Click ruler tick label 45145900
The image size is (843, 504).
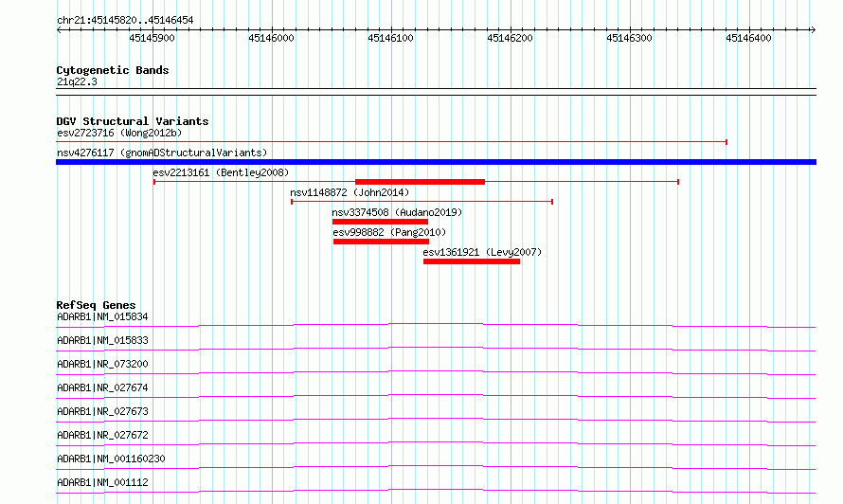click(152, 38)
